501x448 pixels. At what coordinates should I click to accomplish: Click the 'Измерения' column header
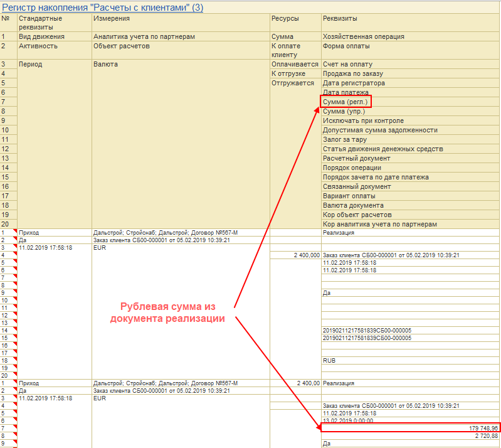(x=181, y=23)
